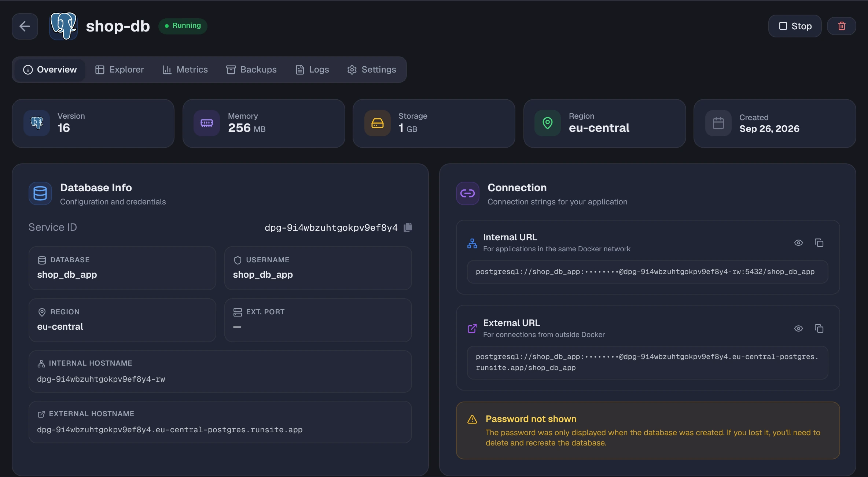
Task: Click the Database Info stacked-disks icon
Action: coord(40,193)
